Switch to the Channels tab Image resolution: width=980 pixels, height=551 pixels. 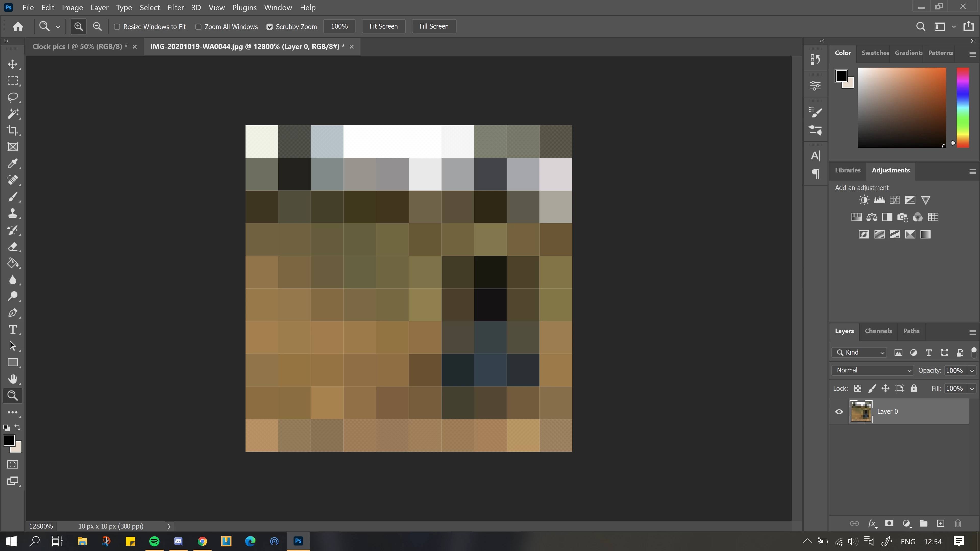pyautogui.click(x=878, y=331)
